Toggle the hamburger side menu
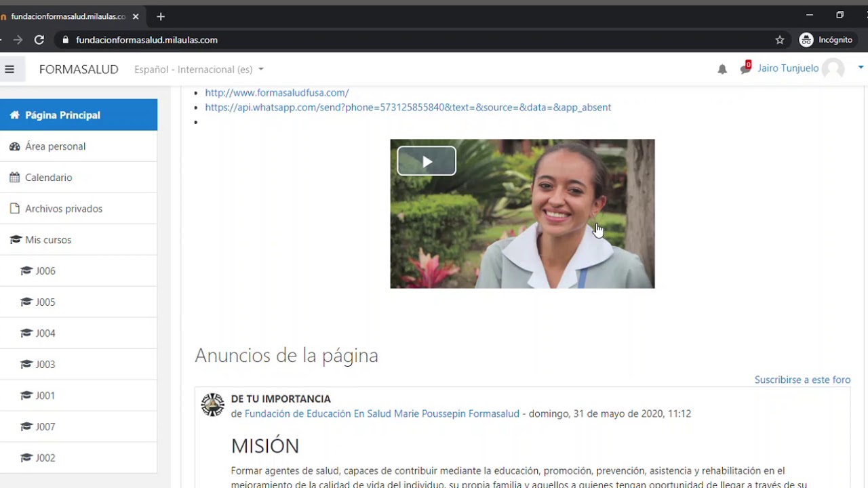Screen dimensions: 868x488 (9, 69)
